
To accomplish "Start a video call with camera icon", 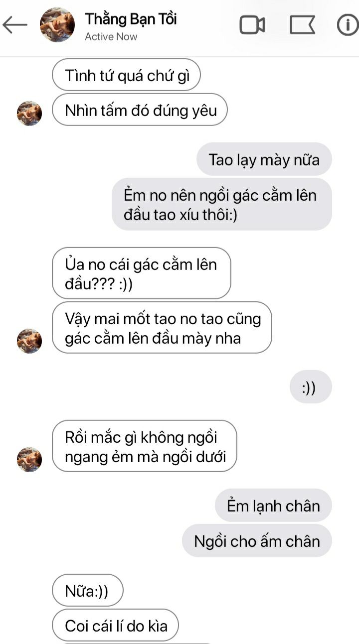I will 252,25.
